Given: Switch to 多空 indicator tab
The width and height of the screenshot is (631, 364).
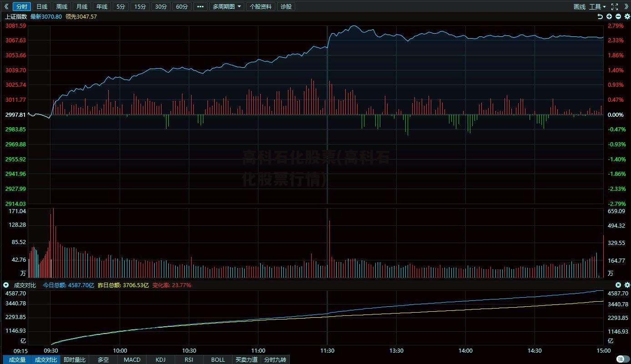Looking at the screenshot, I should point(103,359).
